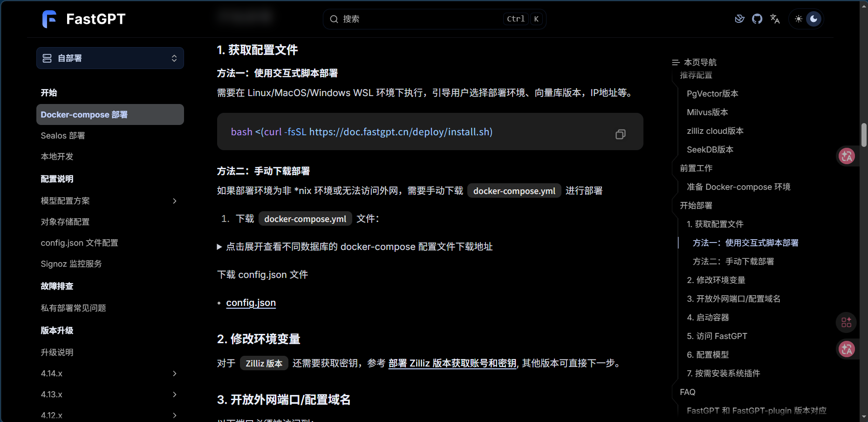868x422 pixels.
Task: Click the server icon in 自部署 selector
Action: click(x=47, y=58)
